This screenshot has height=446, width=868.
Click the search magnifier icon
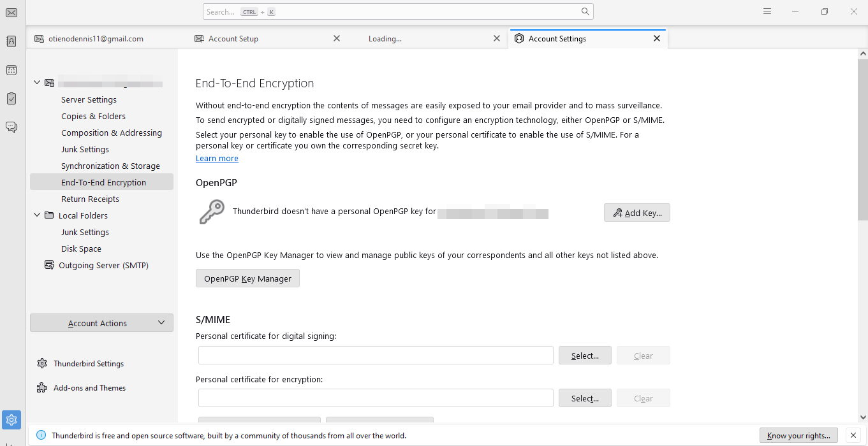(585, 11)
